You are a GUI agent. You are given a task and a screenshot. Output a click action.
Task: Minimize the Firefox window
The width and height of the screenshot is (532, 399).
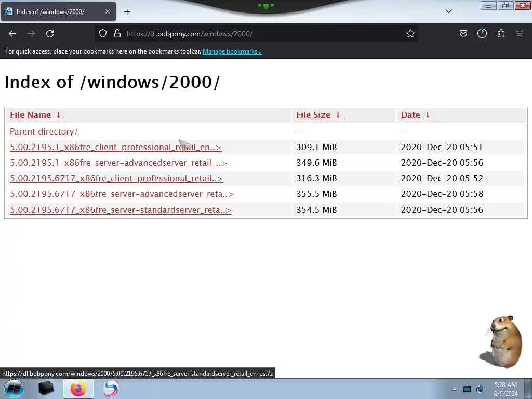pos(488,6)
